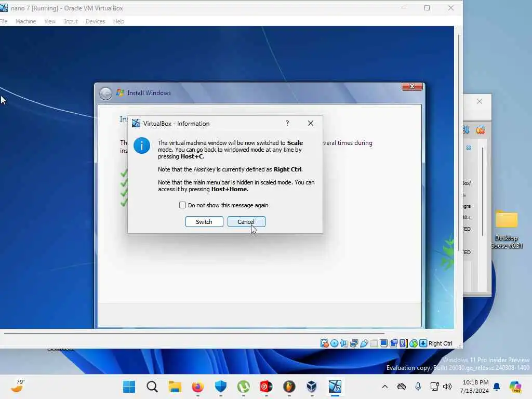Open the Machine menu
Image resolution: width=532 pixels, height=399 pixels.
25,21
